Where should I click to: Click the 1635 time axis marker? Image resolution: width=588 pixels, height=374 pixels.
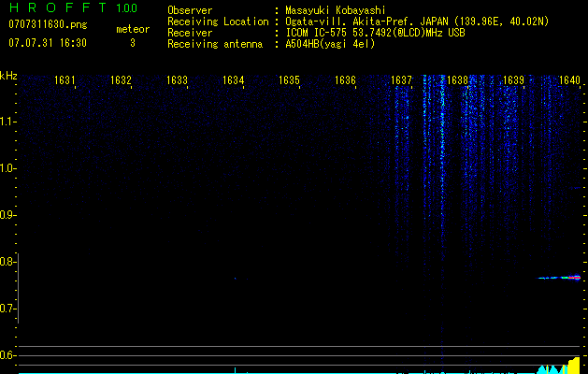tap(289, 80)
